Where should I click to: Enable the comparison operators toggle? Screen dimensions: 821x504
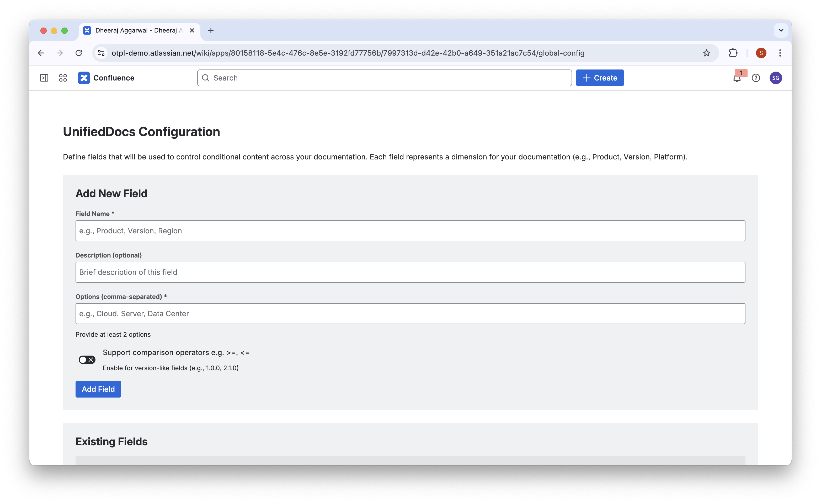pyautogui.click(x=87, y=360)
